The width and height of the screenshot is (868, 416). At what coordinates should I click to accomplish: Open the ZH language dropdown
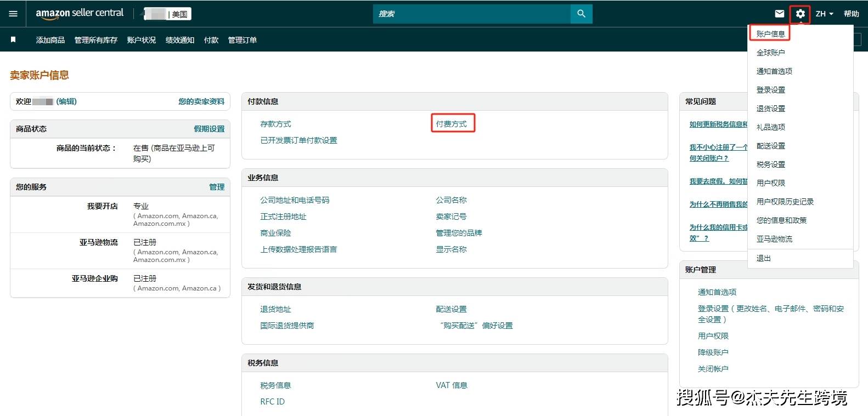coord(824,14)
